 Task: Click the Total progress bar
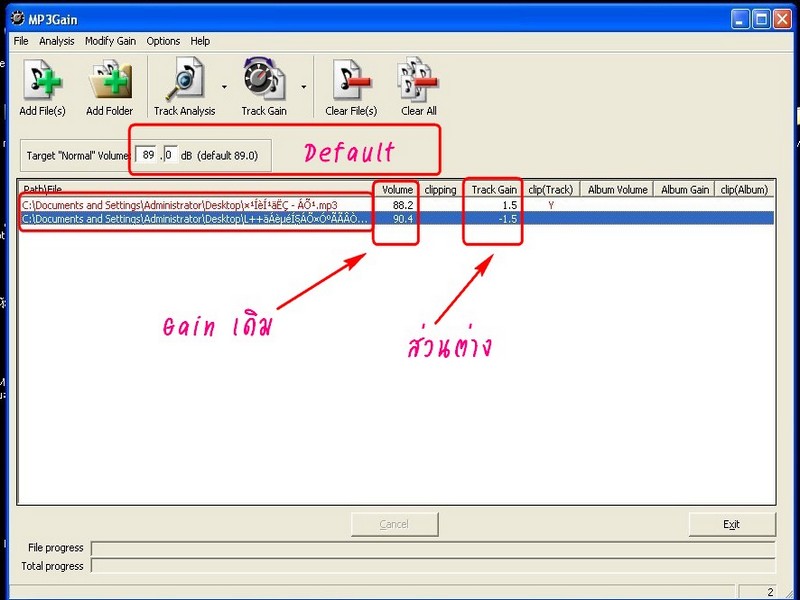(x=433, y=566)
